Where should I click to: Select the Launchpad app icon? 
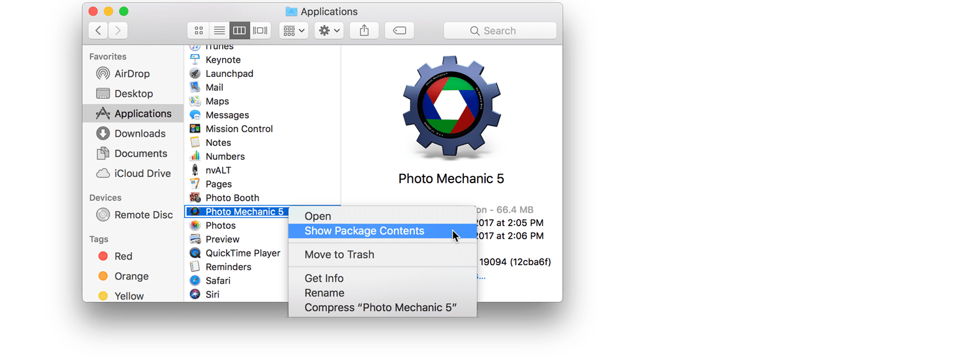(195, 73)
